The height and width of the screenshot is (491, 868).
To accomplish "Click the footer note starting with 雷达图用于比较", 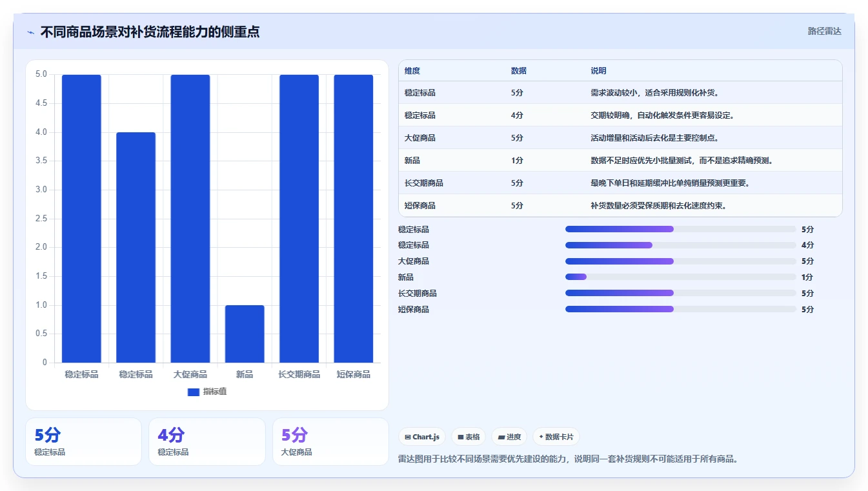I will pyautogui.click(x=569, y=459).
